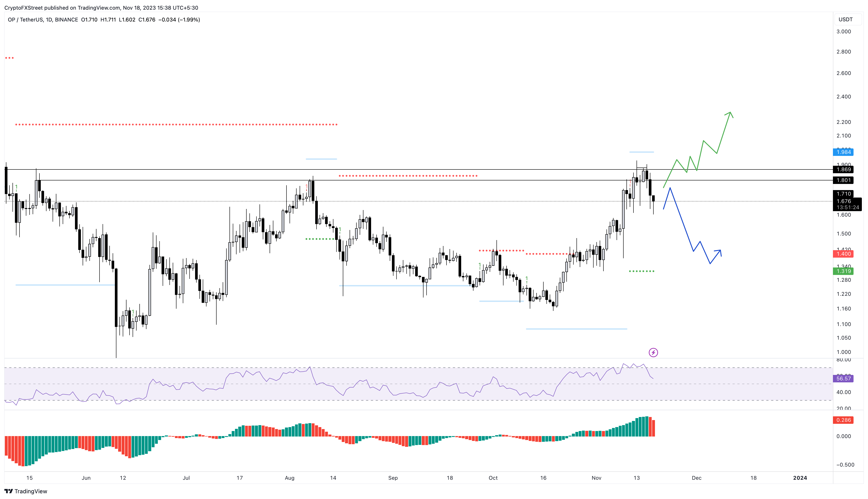
Task: Click the 1.000 price axis label
Action: pyautogui.click(x=844, y=352)
